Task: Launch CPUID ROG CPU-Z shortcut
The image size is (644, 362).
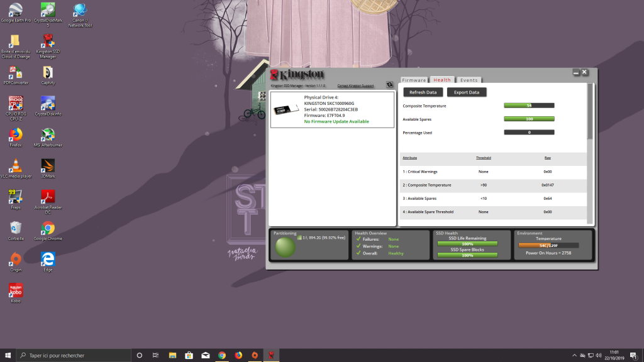Action: click(x=16, y=108)
